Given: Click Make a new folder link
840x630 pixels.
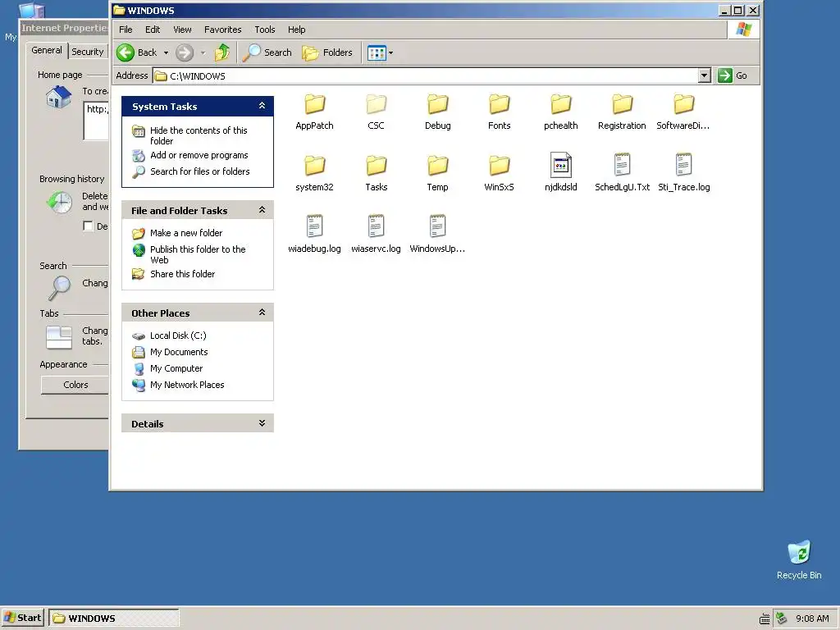Looking at the screenshot, I should coord(186,233).
